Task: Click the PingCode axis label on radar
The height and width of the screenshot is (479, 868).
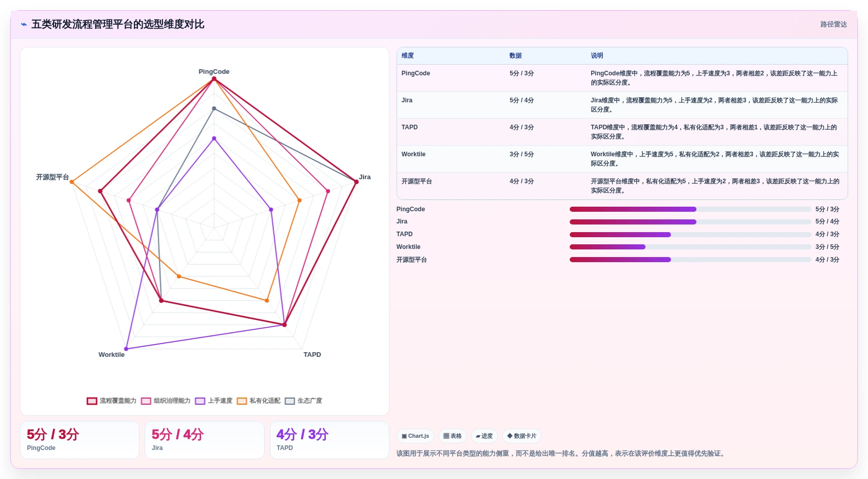Action: point(214,72)
